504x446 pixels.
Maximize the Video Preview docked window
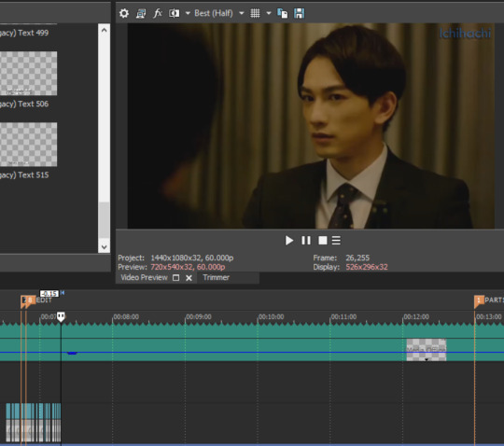coord(175,278)
